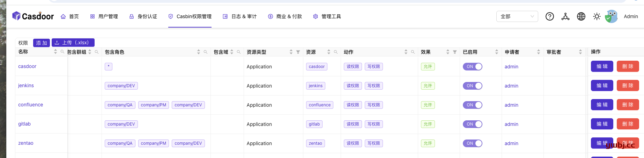Viewport: 644px width, 158px height.
Task: Open the jenkins permission link
Action: pyautogui.click(x=26, y=85)
